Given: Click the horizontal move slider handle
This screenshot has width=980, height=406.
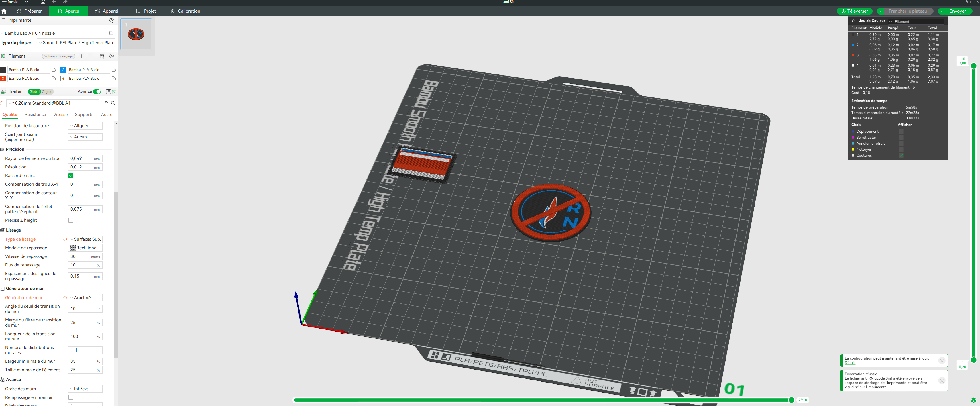Looking at the screenshot, I should coord(791,400).
